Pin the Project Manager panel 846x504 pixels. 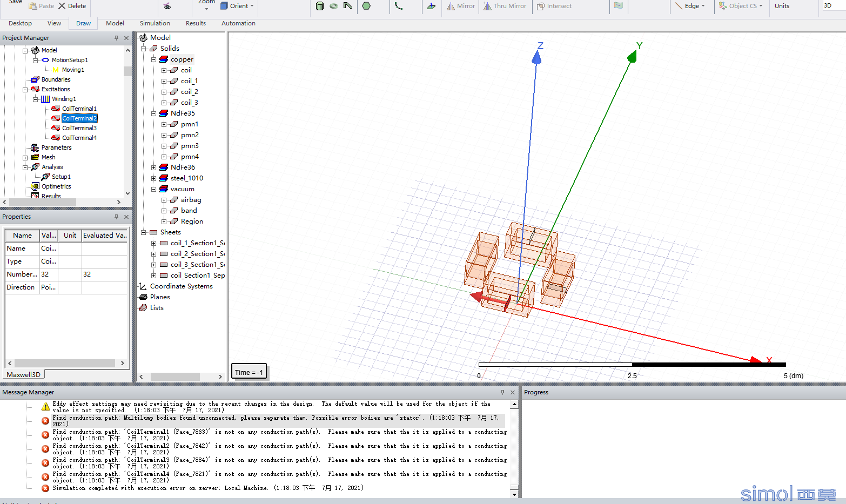(116, 38)
